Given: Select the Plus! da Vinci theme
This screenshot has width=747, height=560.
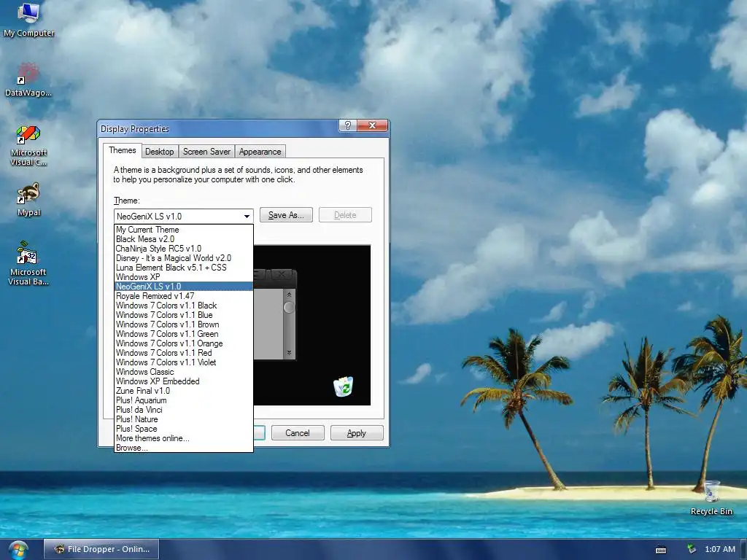Looking at the screenshot, I should (183, 410).
